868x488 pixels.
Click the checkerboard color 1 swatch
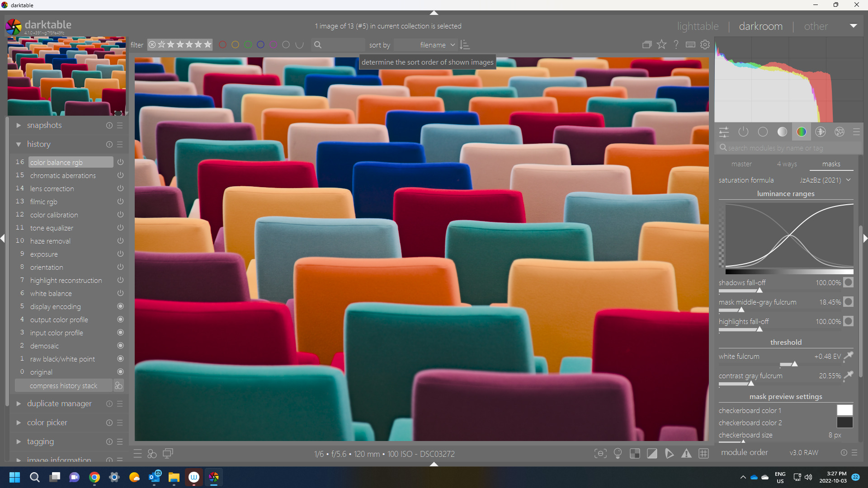pyautogui.click(x=844, y=410)
